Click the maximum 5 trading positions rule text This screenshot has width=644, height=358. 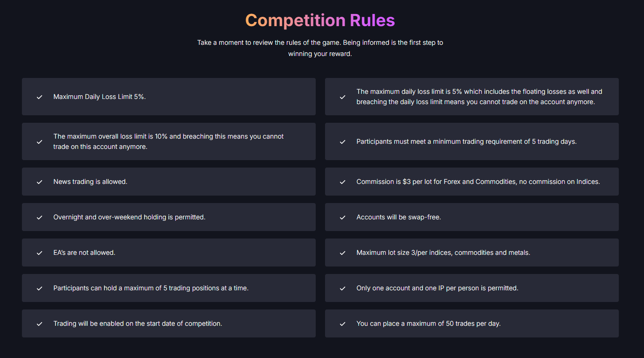[151, 288]
